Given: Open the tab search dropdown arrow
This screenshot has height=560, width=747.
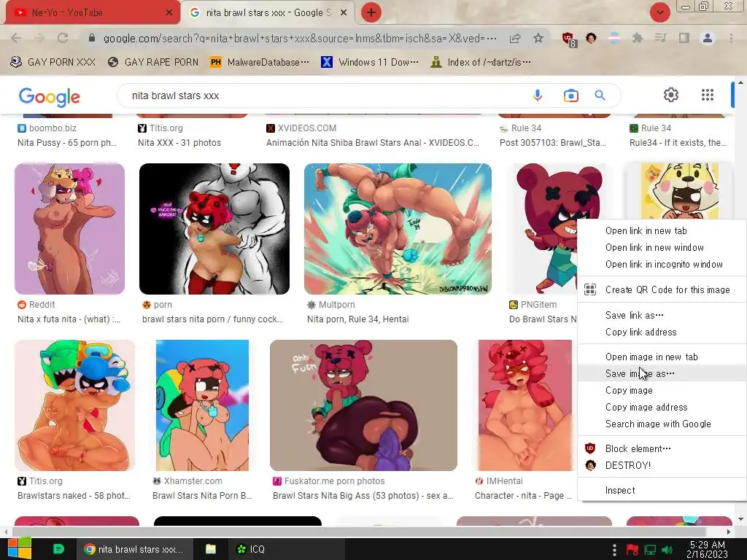Looking at the screenshot, I should (660, 12).
